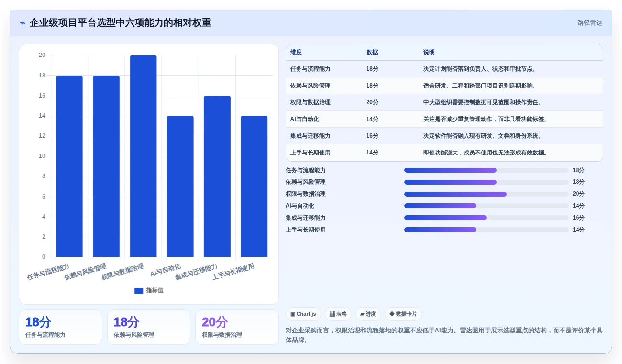Click the lightning icon beside the title
Viewport: 622px width, 364px height.
click(x=22, y=23)
